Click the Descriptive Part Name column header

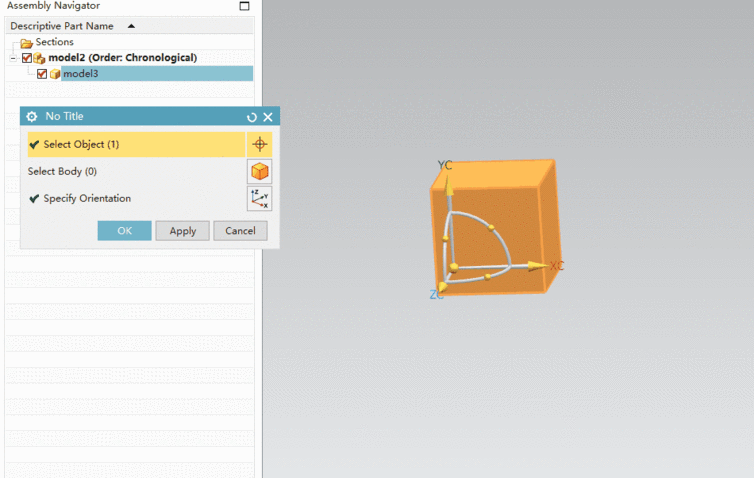[x=129, y=26]
